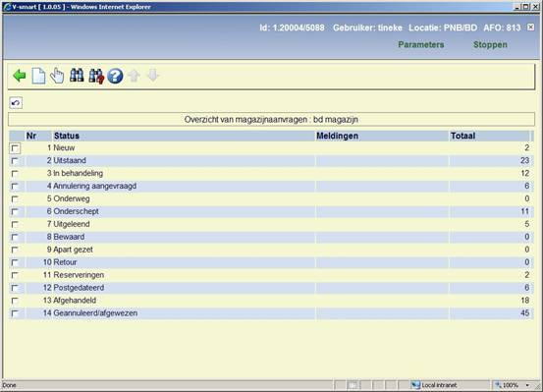Select the Apart gezet status text
Viewport: 543px width, 392px height.
pyautogui.click(x=73, y=250)
